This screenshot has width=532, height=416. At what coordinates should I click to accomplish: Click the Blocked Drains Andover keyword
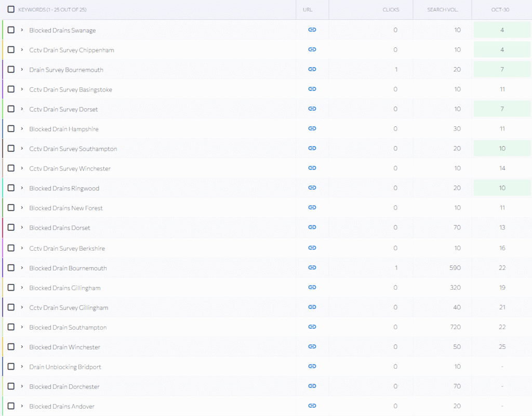coord(62,406)
